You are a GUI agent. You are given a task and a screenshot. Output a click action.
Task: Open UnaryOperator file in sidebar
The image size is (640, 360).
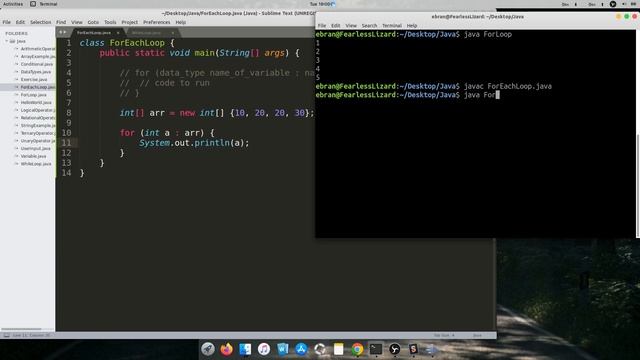(x=38, y=141)
